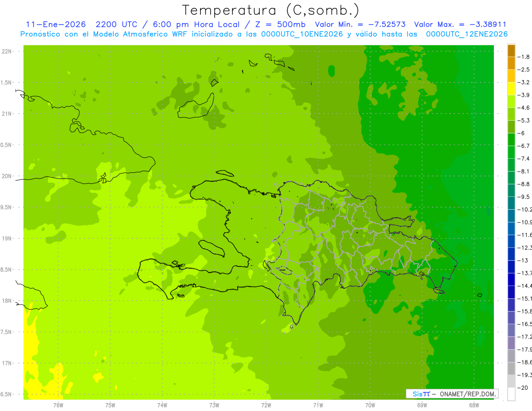Click the '-20' colorbar label
The width and height of the screenshot is (532, 411).
[x=523, y=388]
